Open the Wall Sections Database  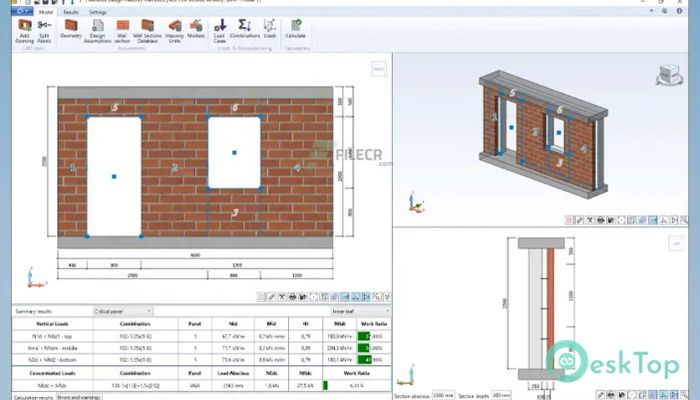click(x=147, y=31)
